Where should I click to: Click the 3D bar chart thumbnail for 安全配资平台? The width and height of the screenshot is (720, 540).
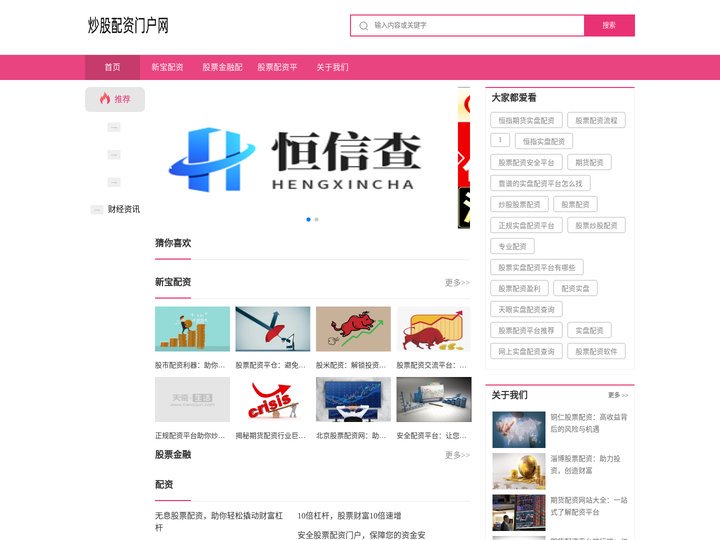pyautogui.click(x=433, y=399)
